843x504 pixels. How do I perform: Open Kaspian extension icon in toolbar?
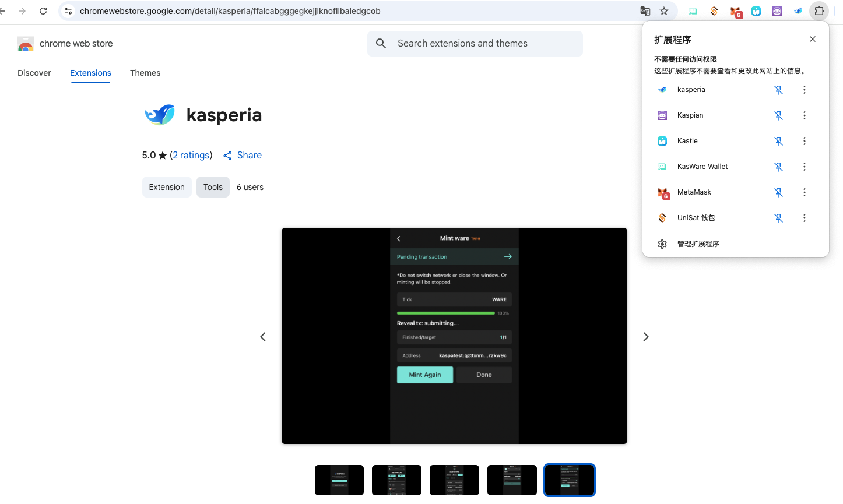tap(777, 11)
